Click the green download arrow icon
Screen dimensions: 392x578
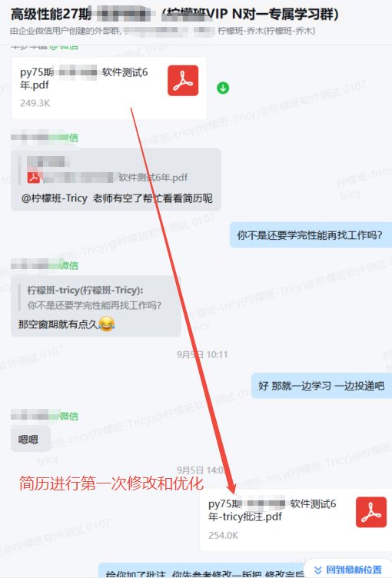click(223, 88)
